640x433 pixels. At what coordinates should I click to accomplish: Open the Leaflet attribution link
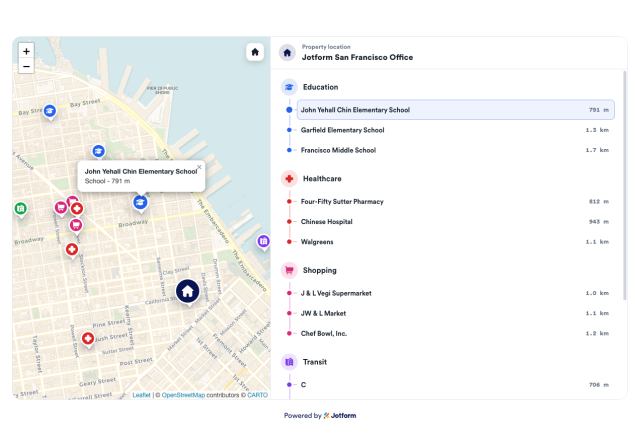141,395
